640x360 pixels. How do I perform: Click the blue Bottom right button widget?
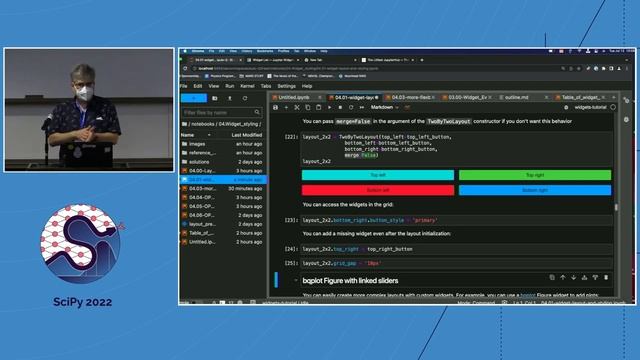(535, 190)
